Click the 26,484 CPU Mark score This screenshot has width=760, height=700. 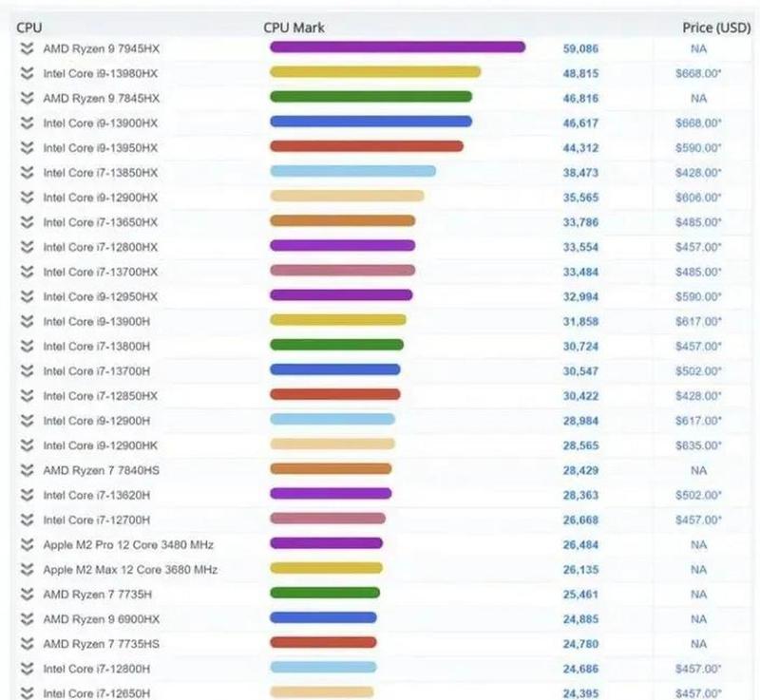580,545
